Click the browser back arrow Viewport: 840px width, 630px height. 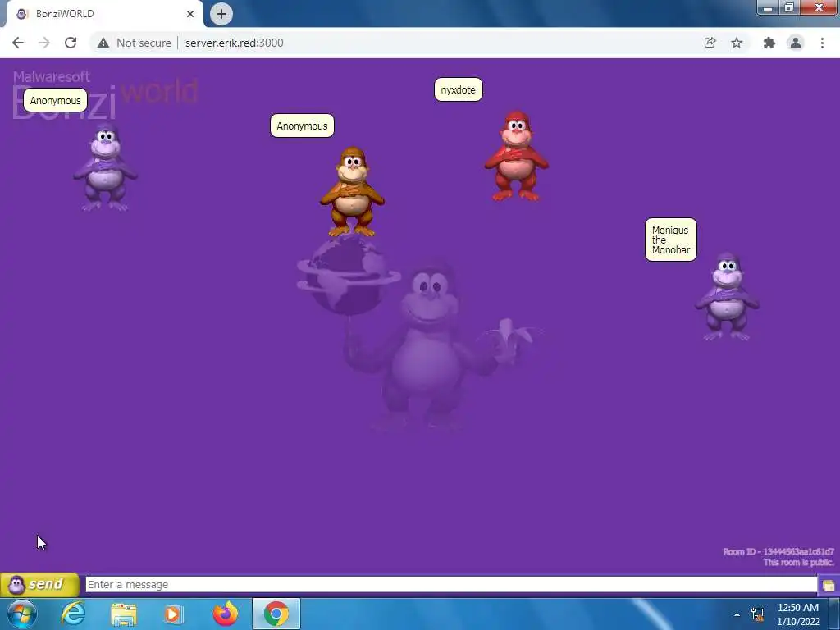pos(18,43)
